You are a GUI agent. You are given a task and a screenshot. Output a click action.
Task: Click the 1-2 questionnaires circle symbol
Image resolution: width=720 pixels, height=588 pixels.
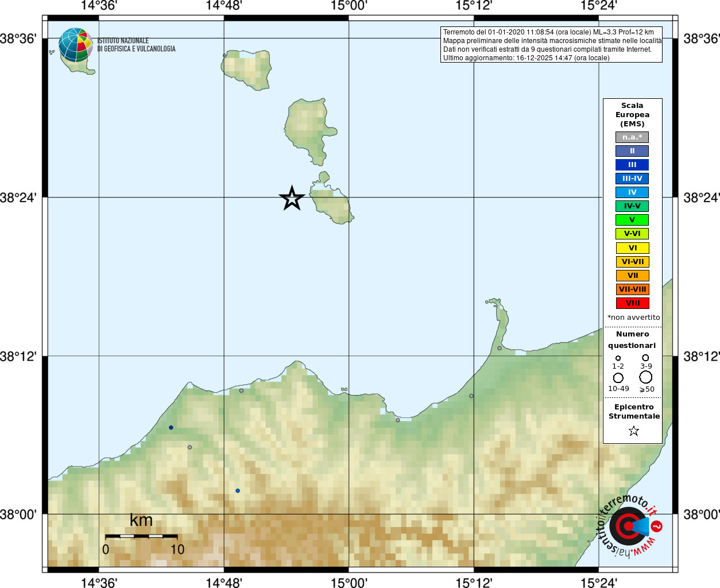click(618, 358)
